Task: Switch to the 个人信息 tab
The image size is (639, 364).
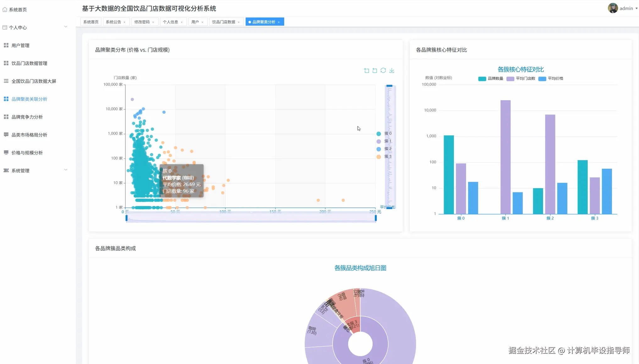Action: coord(170,22)
